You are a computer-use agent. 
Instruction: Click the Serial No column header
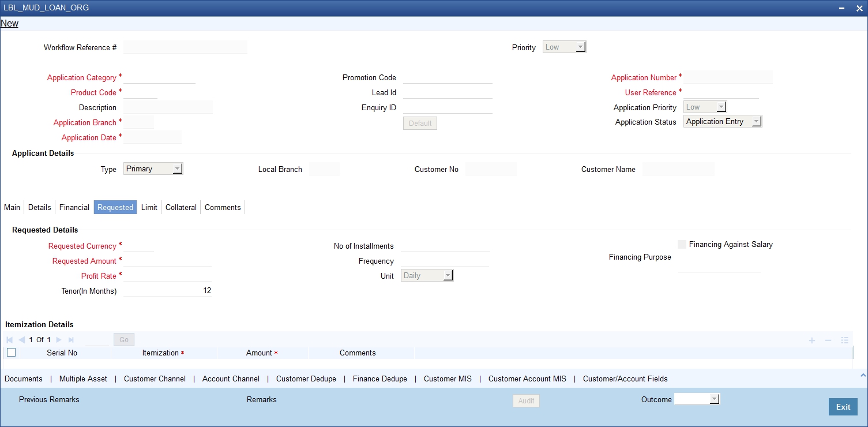click(62, 353)
